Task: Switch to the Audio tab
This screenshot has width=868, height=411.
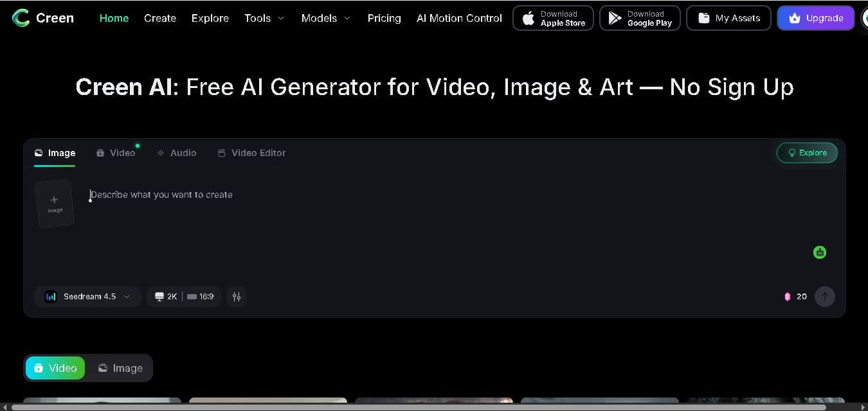Action: point(177,153)
